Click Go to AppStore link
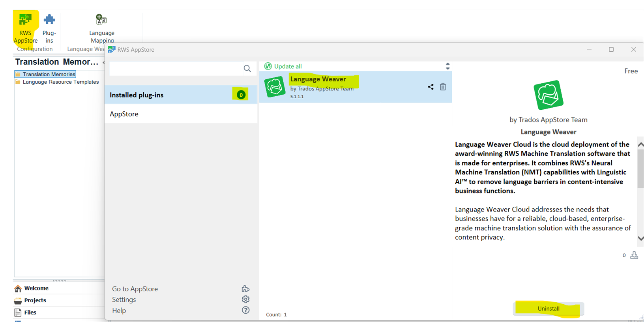The image size is (644, 322). tap(135, 289)
